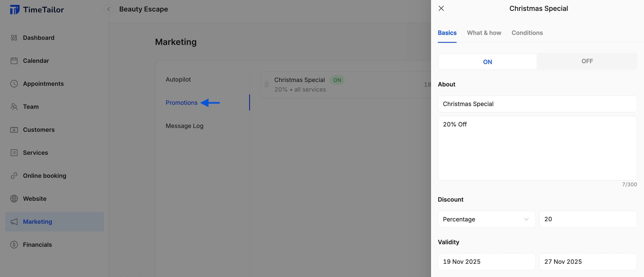Click the Dashboard grid icon
The width and height of the screenshot is (644, 277).
pos(14,38)
